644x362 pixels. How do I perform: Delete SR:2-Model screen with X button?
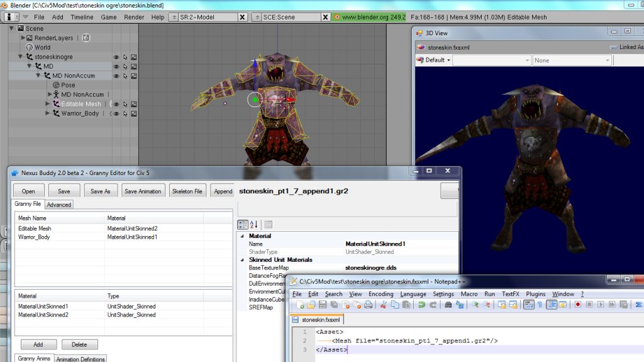coord(242,17)
